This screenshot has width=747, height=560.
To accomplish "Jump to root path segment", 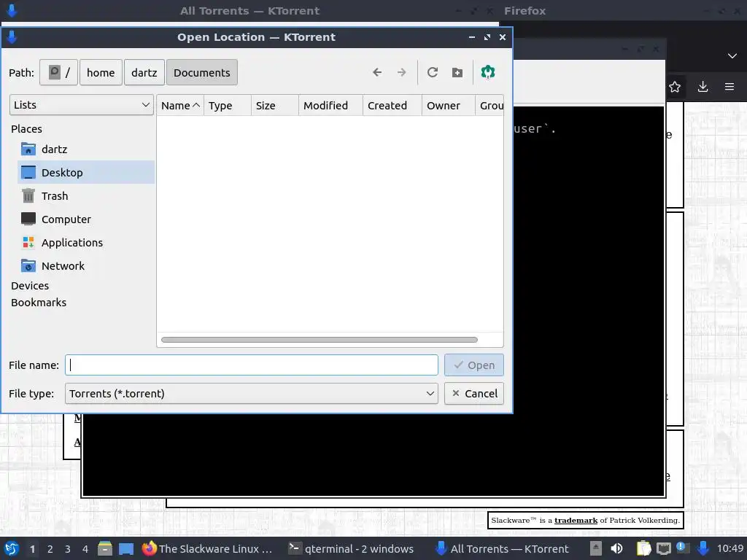I will pos(58,72).
